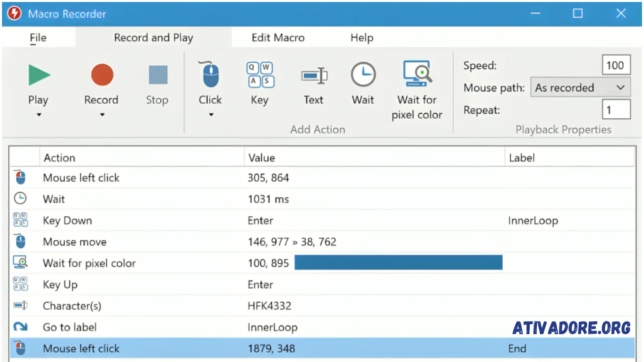
Task: Click the InnerLoop label on Key Down row
Action: pos(533,220)
